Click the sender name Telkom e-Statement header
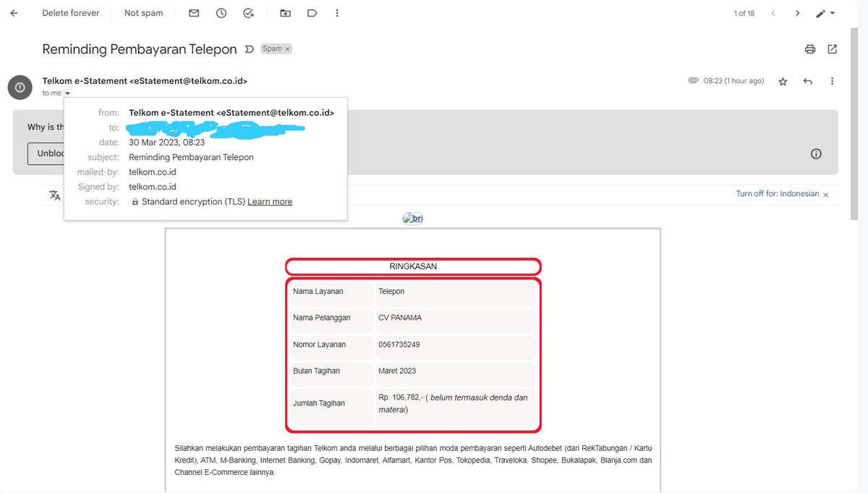This screenshot has height=493, width=868. [x=145, y=81]
